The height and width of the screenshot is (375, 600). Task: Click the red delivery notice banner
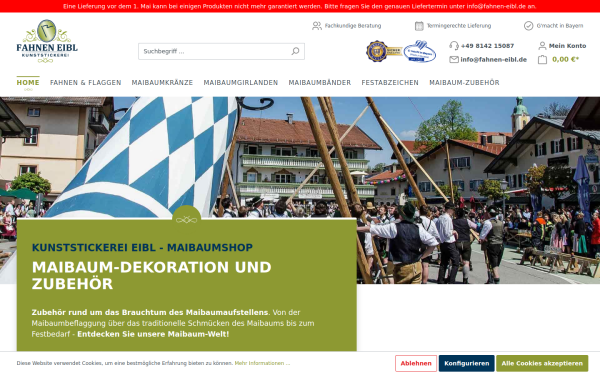(x=300, y=6)
